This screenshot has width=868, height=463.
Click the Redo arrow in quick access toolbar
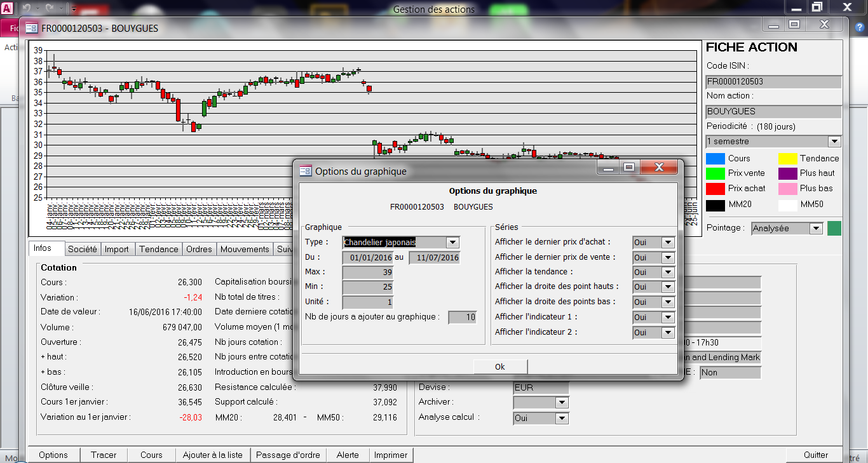(x=50, y=9)
